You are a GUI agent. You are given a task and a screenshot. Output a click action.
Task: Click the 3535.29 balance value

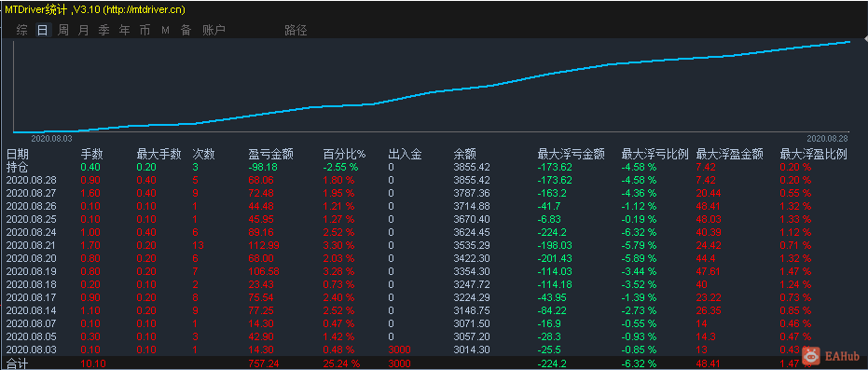tap(472, 245)
